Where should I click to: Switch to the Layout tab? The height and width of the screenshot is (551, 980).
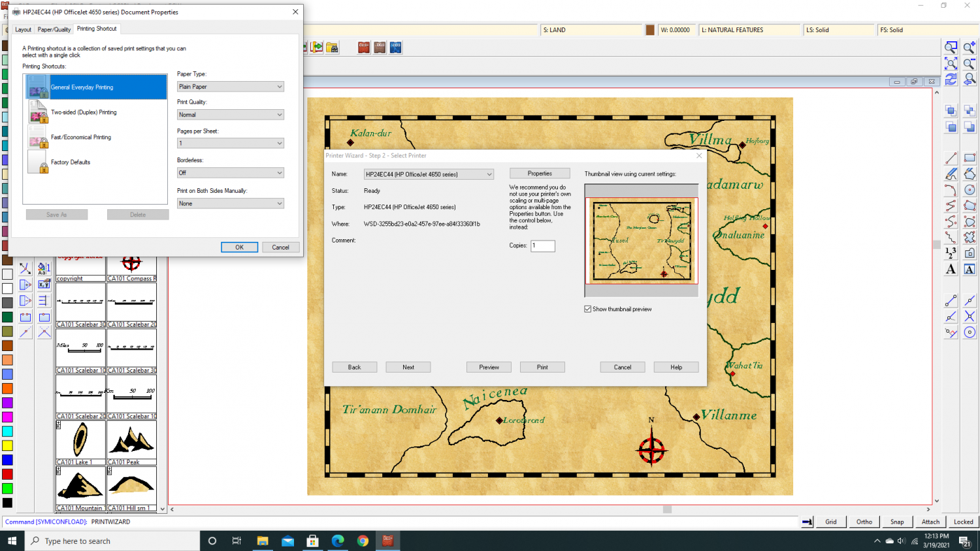(23, 29)
